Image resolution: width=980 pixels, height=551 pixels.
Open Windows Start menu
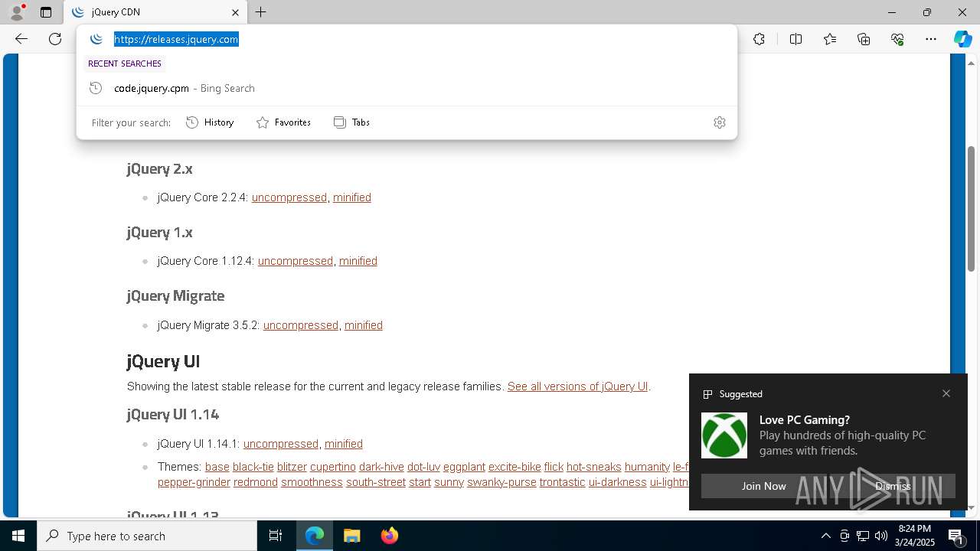(18, 536)
